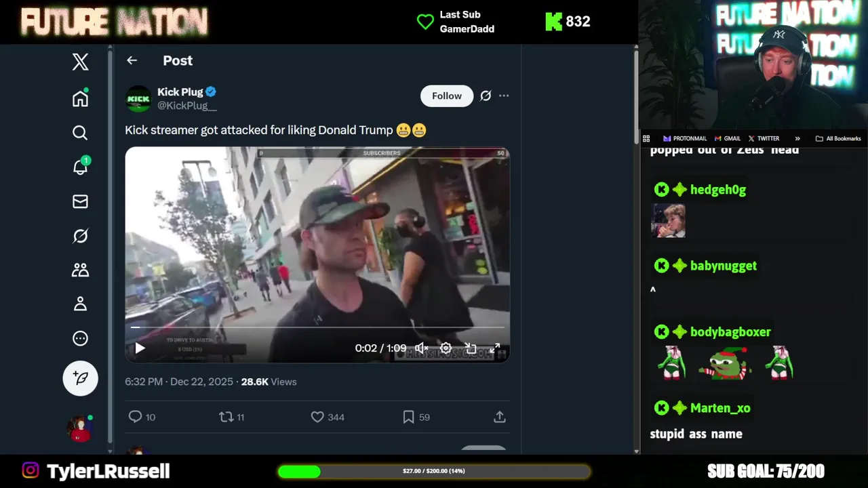Screen dimensions: 868x488
Task: Click babynugget username in chat
Action: pos(723,266)
